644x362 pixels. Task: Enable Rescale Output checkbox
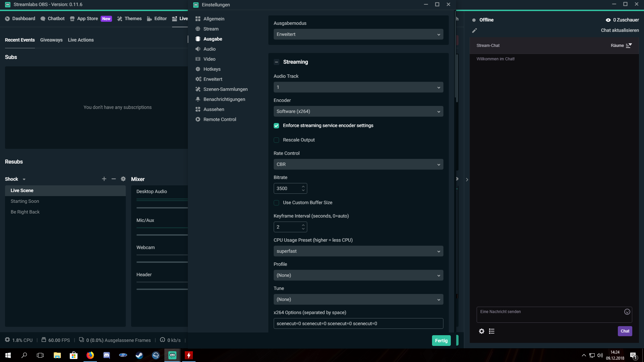tap(276, 140)
